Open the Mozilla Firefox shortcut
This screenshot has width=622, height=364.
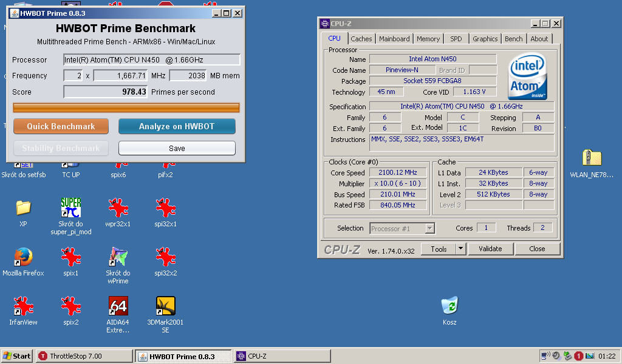[23, 257]
